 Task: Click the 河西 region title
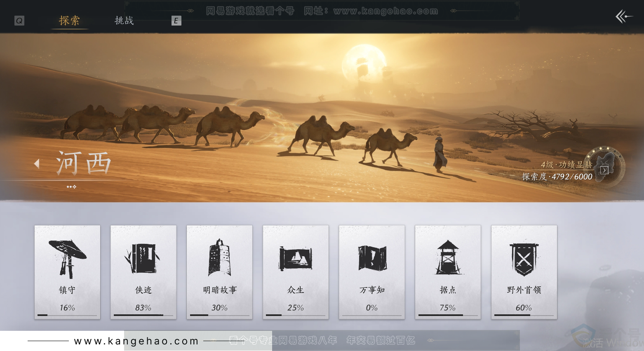[84, 163]
